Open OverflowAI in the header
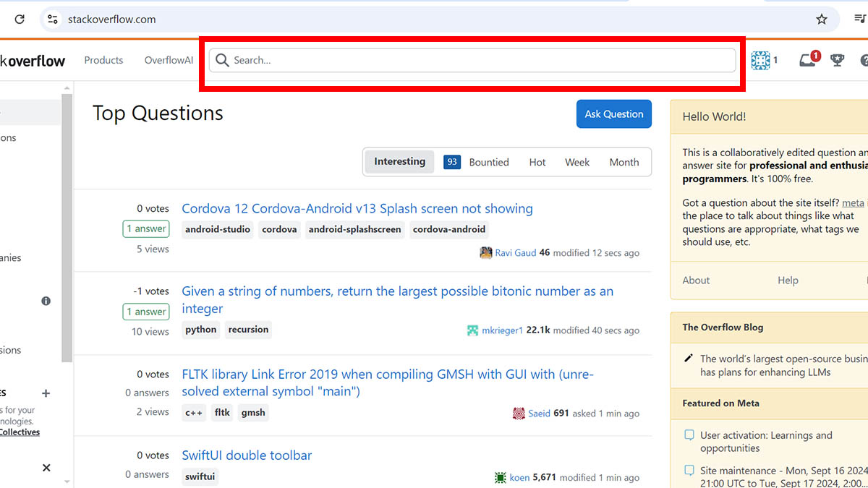The image size is (868, 488). point(169,60)
